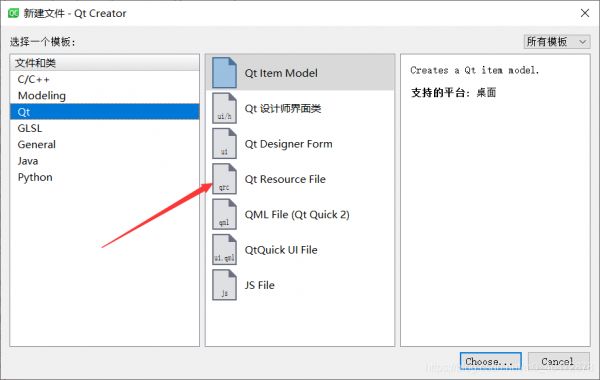Screen dimensions: 600x380
Task: Choose the QtQuick UI File label
Action: (281, 250)
